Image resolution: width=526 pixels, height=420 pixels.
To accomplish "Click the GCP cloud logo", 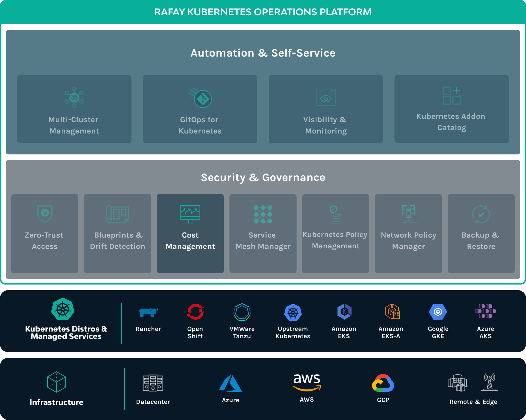I will pyautogui.click(x=383, y=383).
